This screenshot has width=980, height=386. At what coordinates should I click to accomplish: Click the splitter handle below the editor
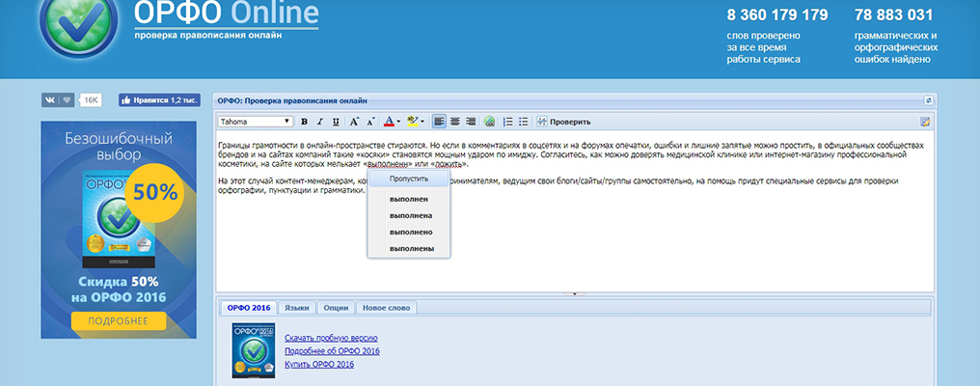(x=574, y=293)
